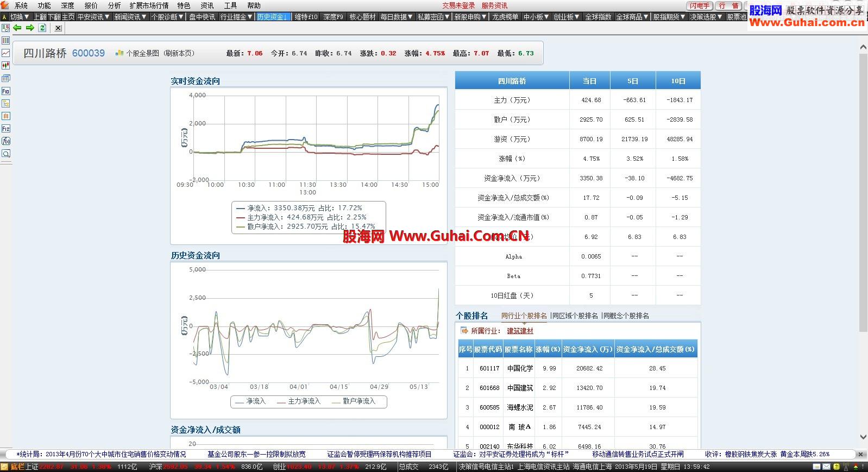This screenshot has height=472, width=868.
Task: Expand the 新闻资讯 dropdown
Action: click(x=130, y=17)
